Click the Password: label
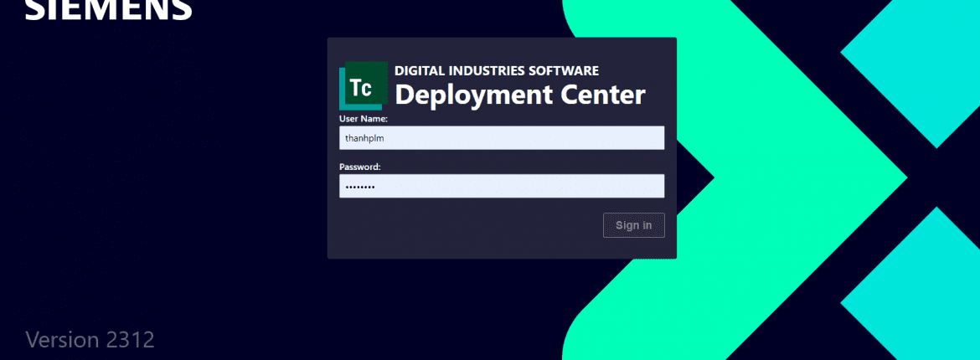This screenshot has height=360, width=980. pos(360,167)
